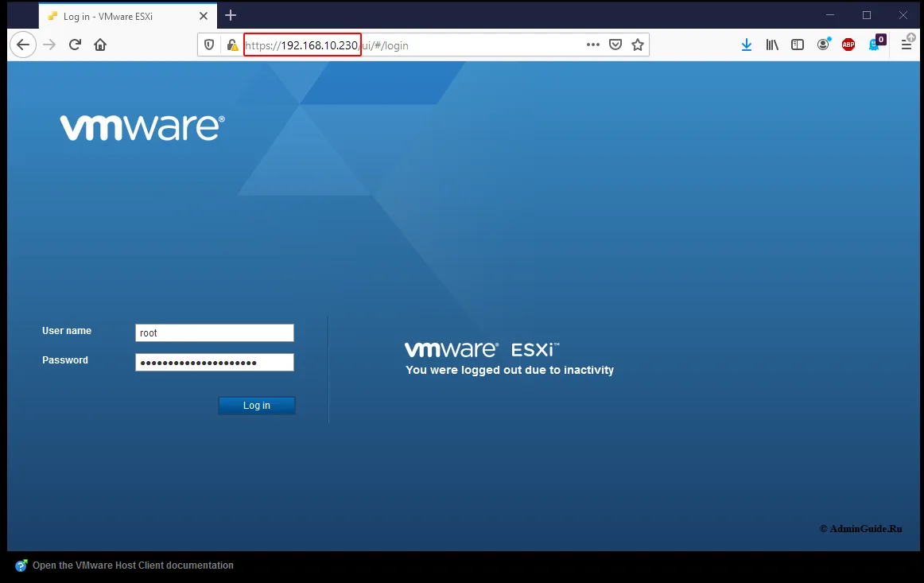Open page actions three-dot menu

[593, 45]
